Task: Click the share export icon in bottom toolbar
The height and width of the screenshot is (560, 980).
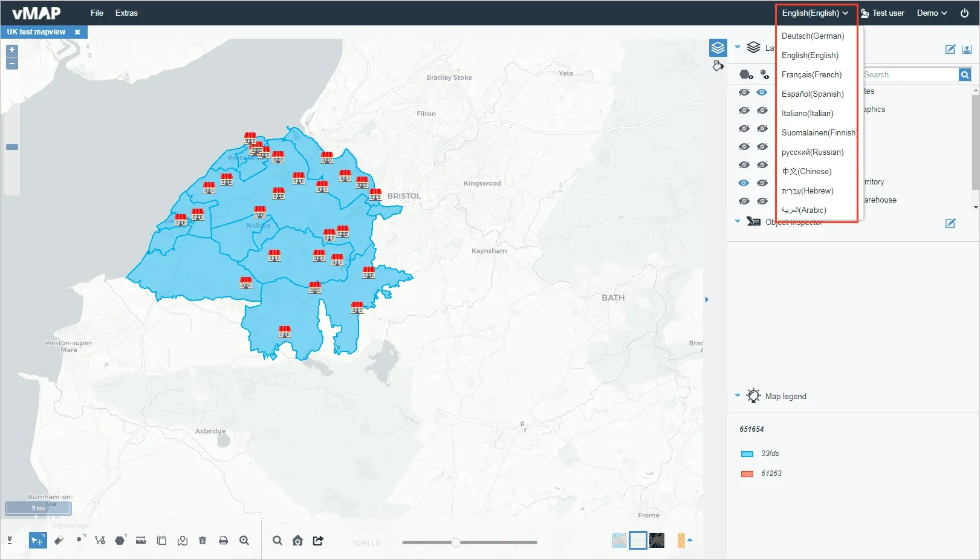Action: pyautogui.click(x=318, y=541)
